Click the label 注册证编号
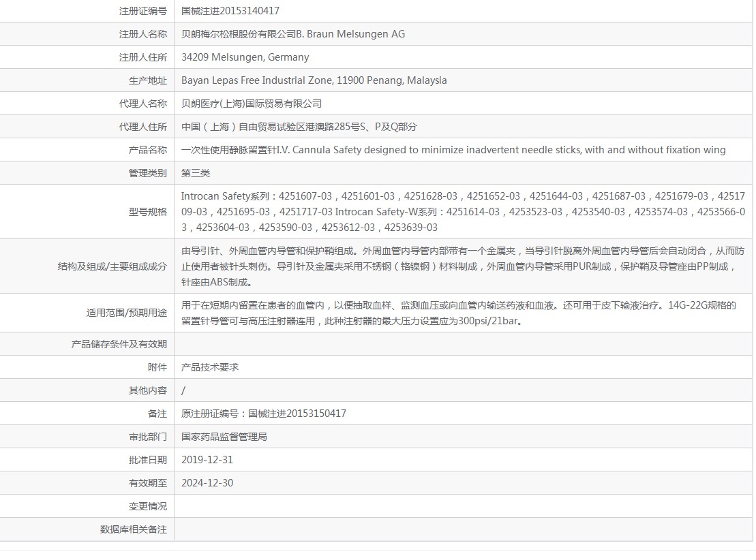 [x=142, y=11]
